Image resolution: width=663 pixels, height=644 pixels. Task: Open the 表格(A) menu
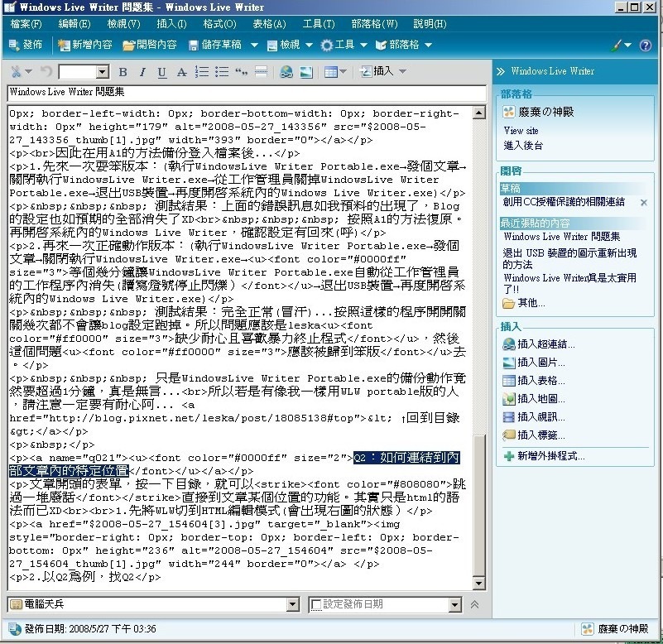(269, 24)
